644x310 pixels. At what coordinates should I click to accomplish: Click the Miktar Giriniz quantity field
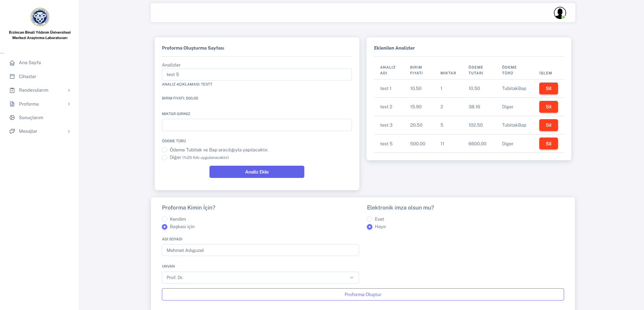[257, 125]
